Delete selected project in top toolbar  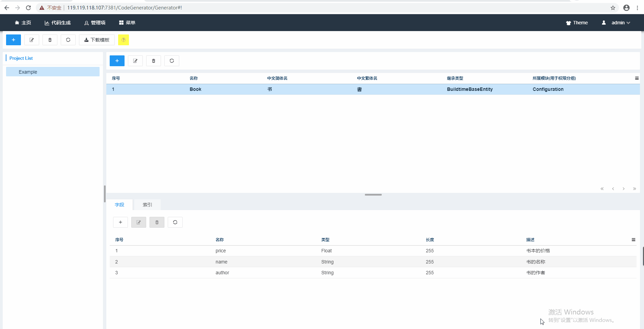(x=50, y=40)
